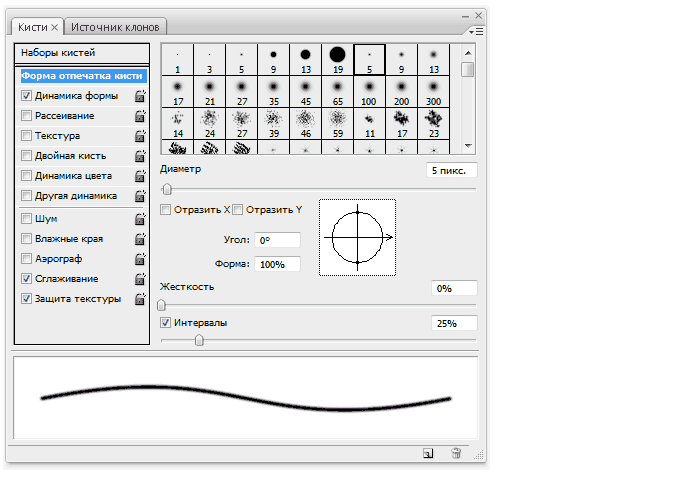Click the trash delete brush icon

[x=456, y=453]
